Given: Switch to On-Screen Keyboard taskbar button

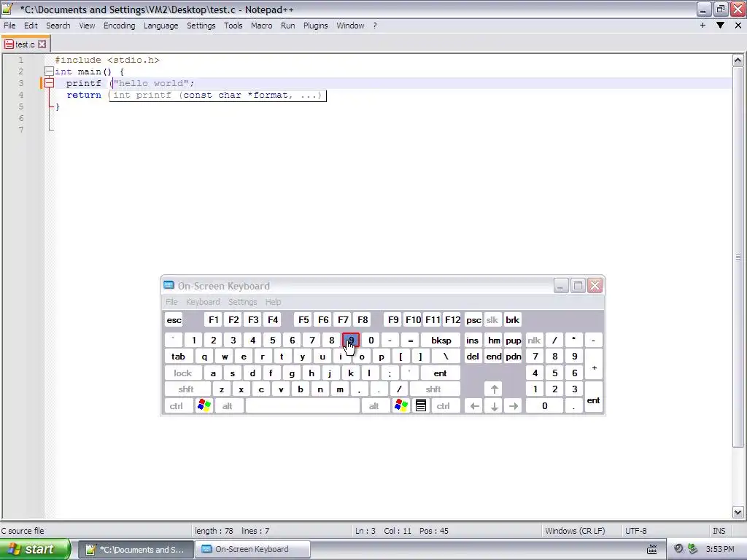Looking at the screenshot, I should point(252,550).
